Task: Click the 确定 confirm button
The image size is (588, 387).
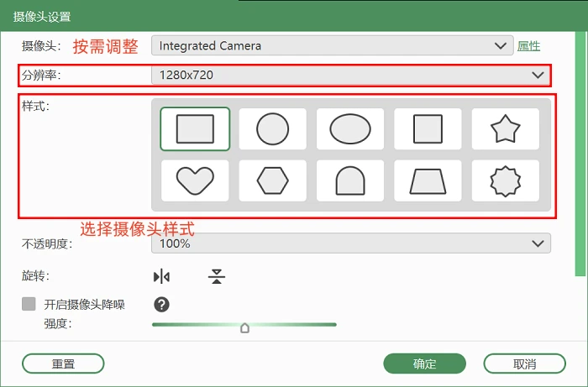Action: tap(424, 363)
